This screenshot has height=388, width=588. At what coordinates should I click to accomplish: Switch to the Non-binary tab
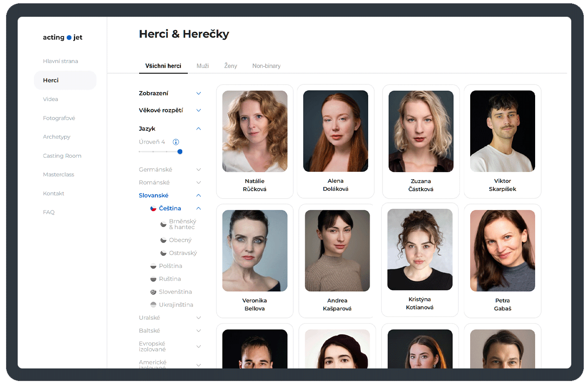(266, 66)
